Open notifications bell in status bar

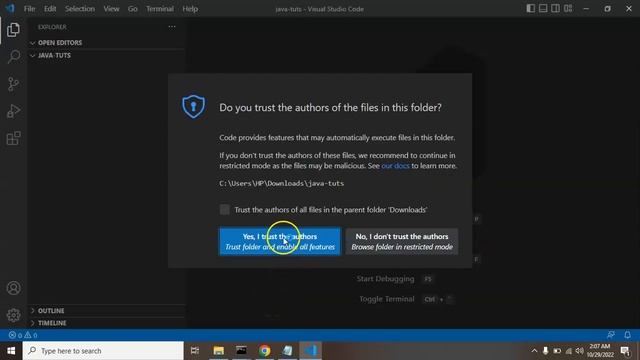click(x=627, y=335)
